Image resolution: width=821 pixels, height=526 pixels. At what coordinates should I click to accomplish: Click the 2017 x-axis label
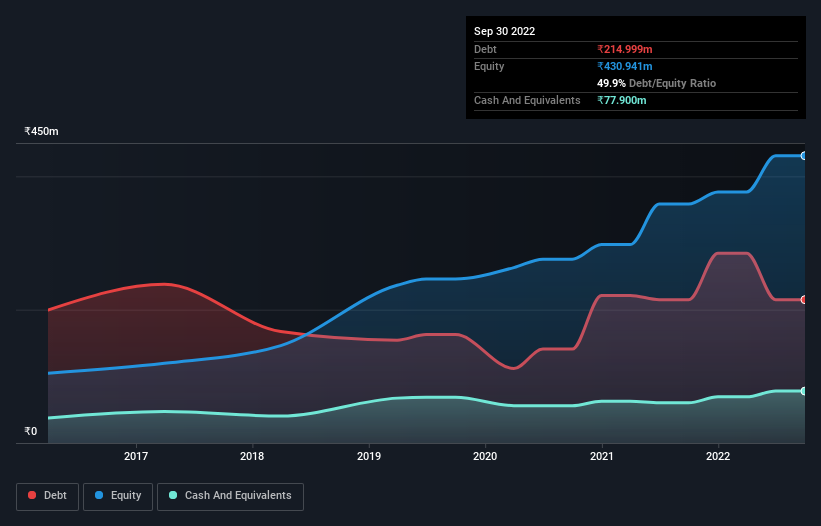click(136, 456)
